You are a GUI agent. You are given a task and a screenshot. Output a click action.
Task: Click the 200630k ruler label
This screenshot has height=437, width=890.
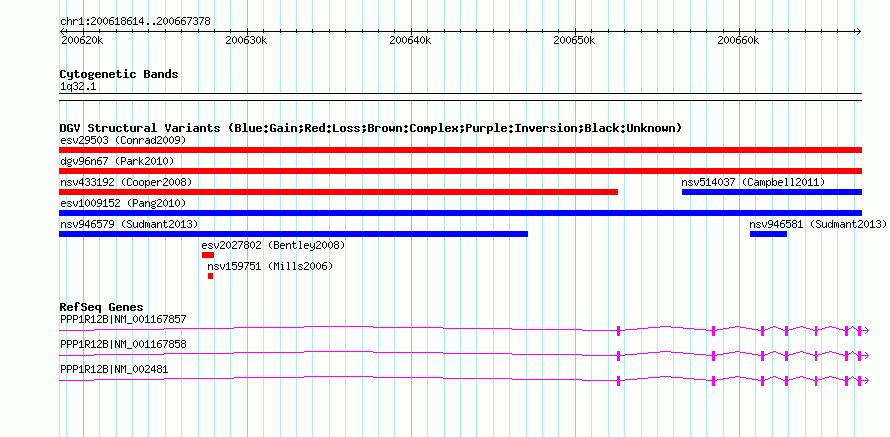pyautogui.click(x=246, y=41)
